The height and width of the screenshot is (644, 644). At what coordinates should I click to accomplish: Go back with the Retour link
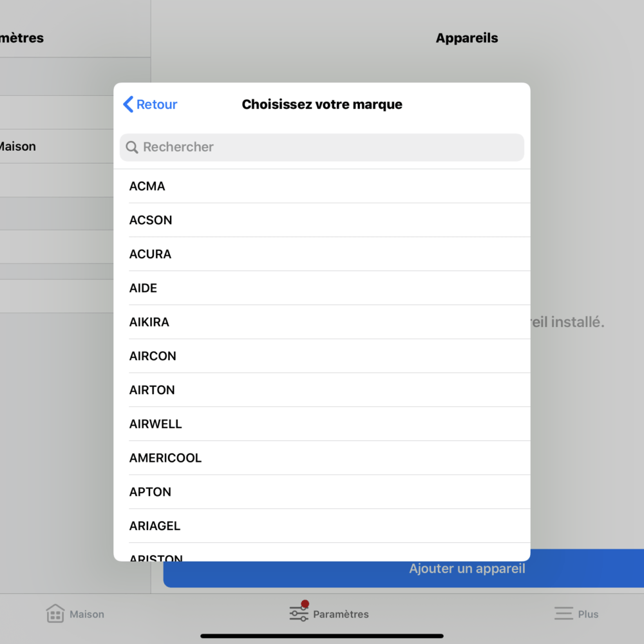[150, 104]
